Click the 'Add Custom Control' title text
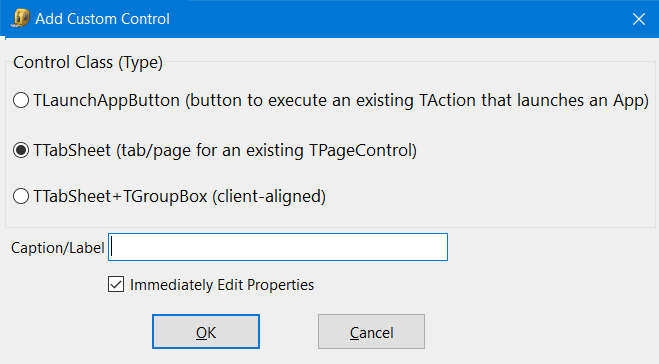The height and width of the screenshot is (364, 659). 103,19
